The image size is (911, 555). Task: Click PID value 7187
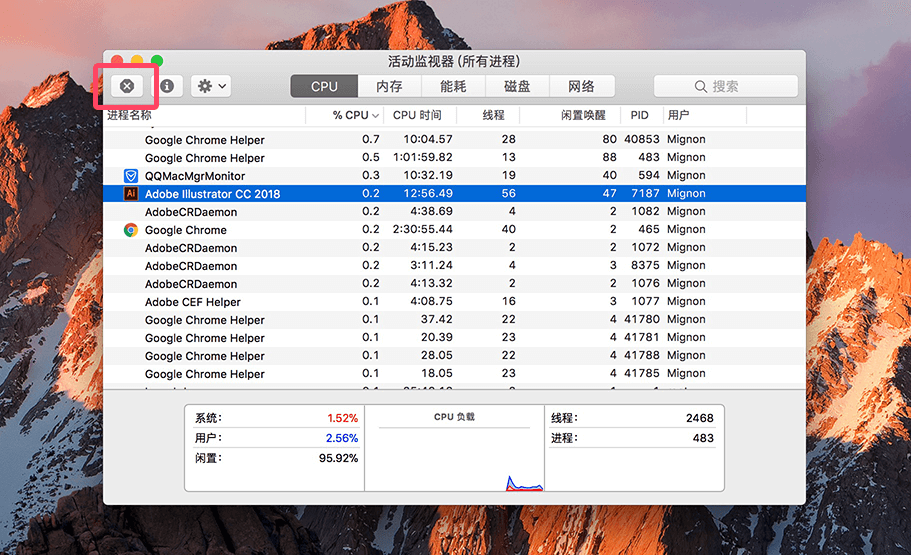click(645, 194)
